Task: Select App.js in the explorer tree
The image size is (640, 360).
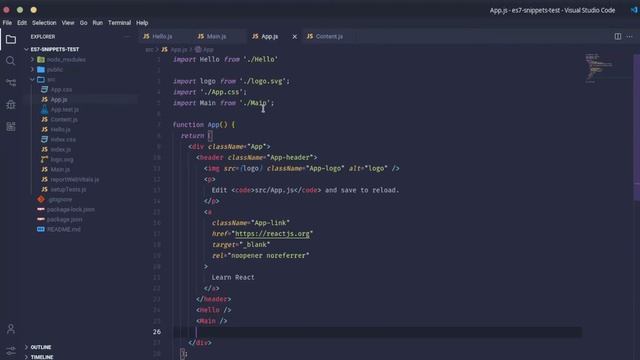Action: tap(59, 100)
